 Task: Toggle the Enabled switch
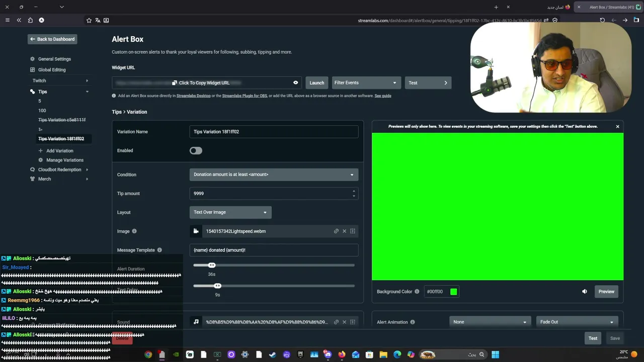(x=196, y=150)
